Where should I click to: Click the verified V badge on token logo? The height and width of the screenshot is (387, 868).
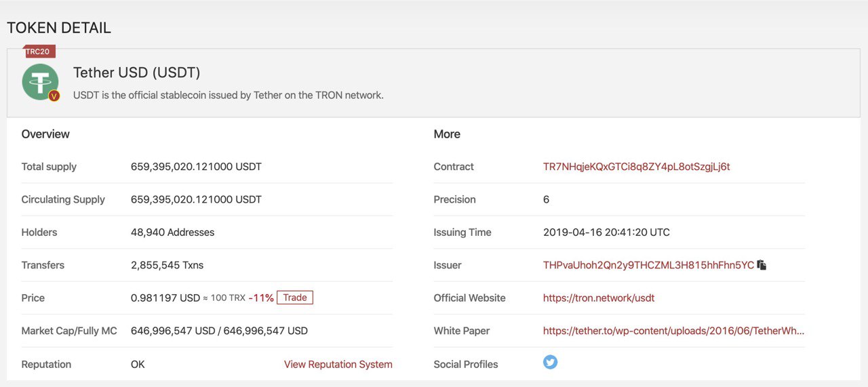[54, 96]
